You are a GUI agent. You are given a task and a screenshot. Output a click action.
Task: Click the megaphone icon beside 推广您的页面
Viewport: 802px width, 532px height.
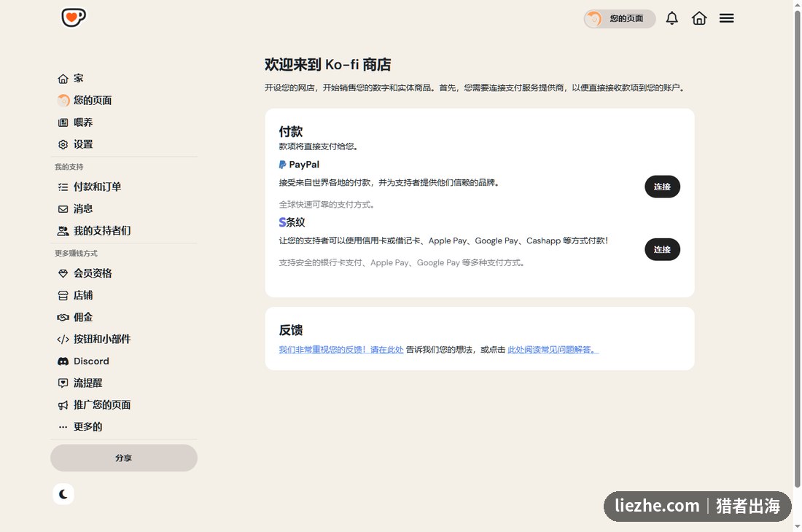coord(63,405)
